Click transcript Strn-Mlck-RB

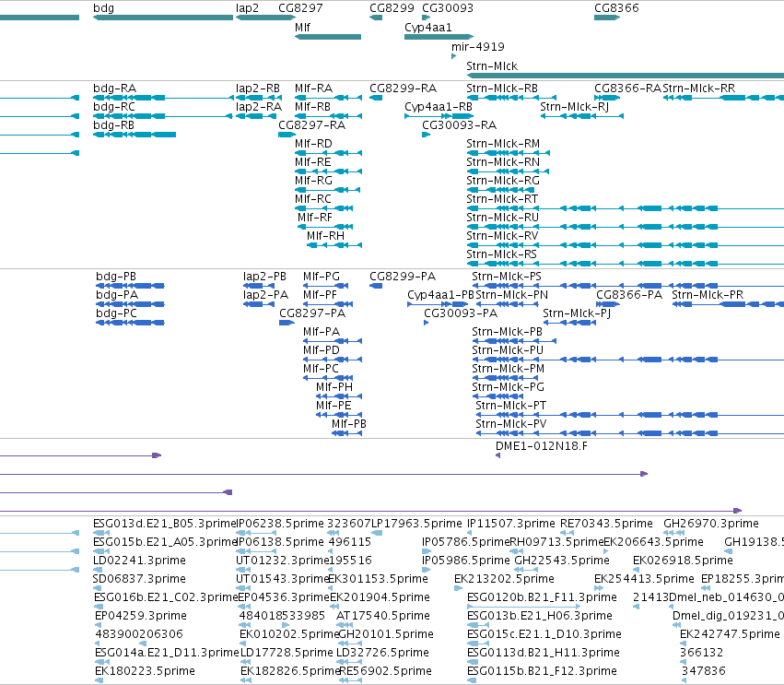coord(502,89)
